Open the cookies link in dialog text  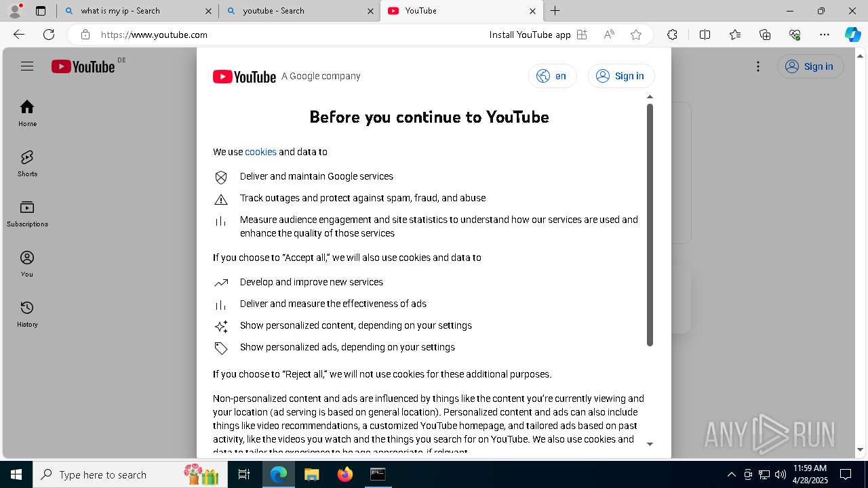[x=260, y=152]
